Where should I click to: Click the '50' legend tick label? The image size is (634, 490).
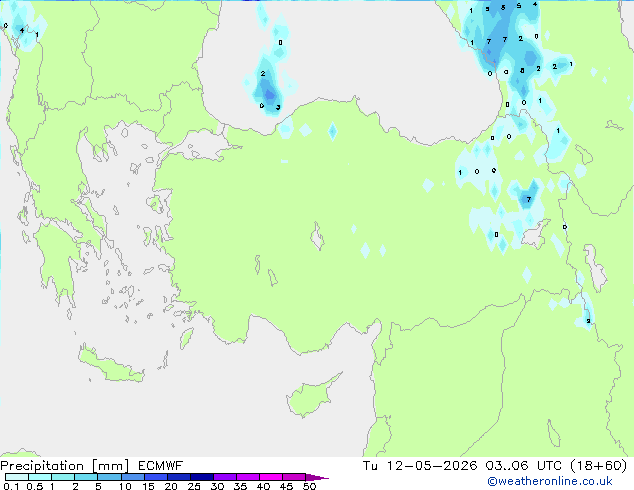coord(309,486)
